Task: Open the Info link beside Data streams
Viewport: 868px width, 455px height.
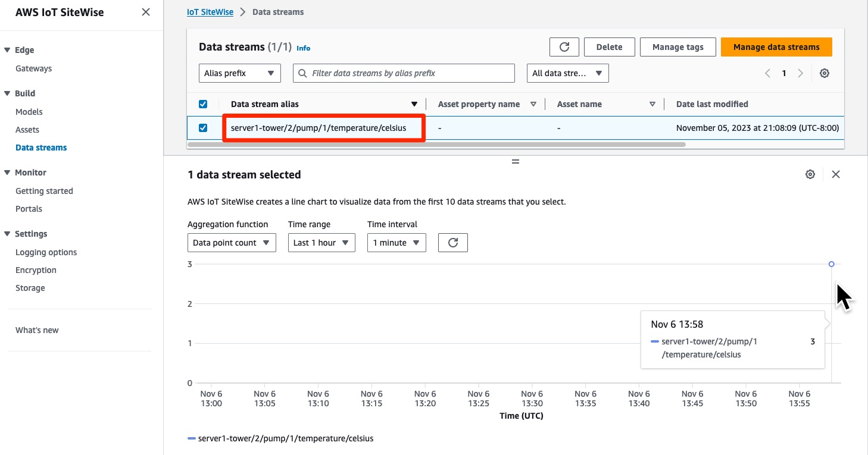Action: (304, 48)
